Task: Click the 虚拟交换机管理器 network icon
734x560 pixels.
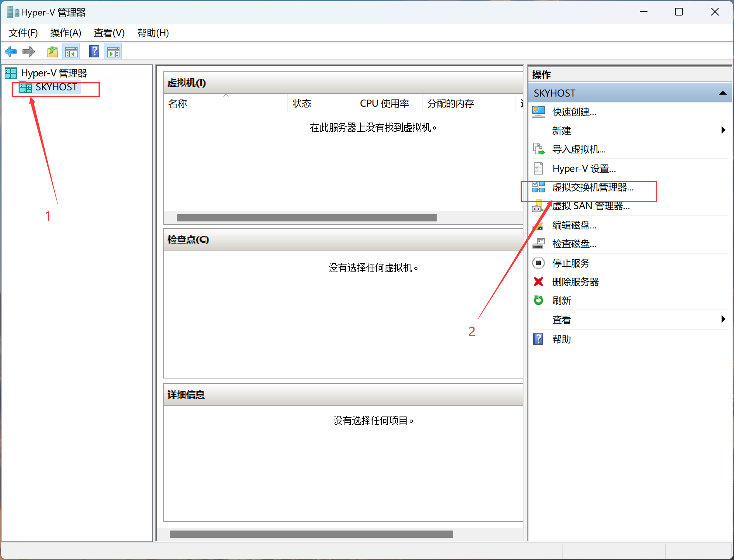Action: click(x=538, y=187)
